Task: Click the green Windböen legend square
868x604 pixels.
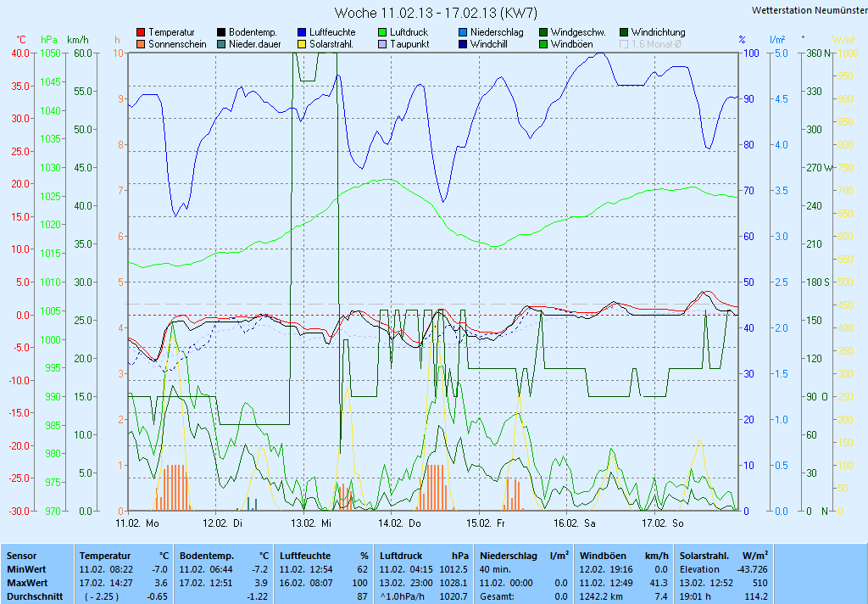Action: click(543, 44)
